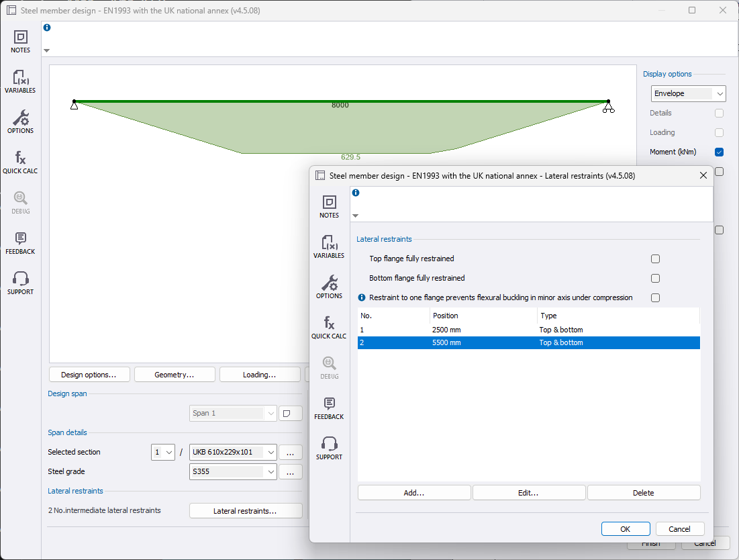Image resolution: width=739 pixels, height=560 pixels.
Task: Open Quick Calc in the lateral restraints dialog
Action: click(x=329, y=327)
